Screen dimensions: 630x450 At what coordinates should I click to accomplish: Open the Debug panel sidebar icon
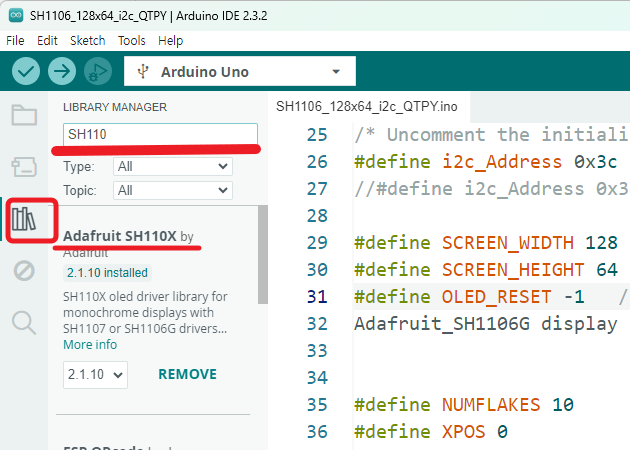[24, 270]
